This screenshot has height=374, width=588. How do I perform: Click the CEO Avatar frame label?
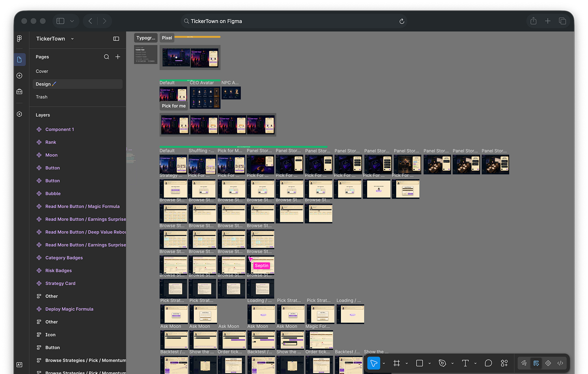coord(202,83)
